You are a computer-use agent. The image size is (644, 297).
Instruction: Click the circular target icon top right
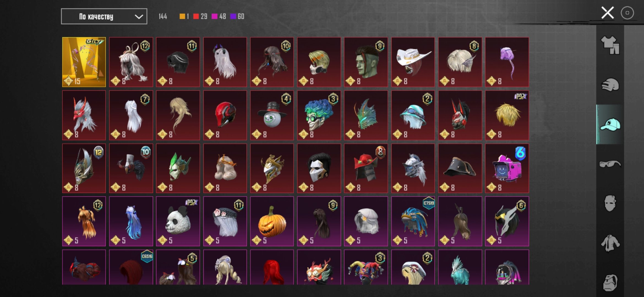coord(627,13)
